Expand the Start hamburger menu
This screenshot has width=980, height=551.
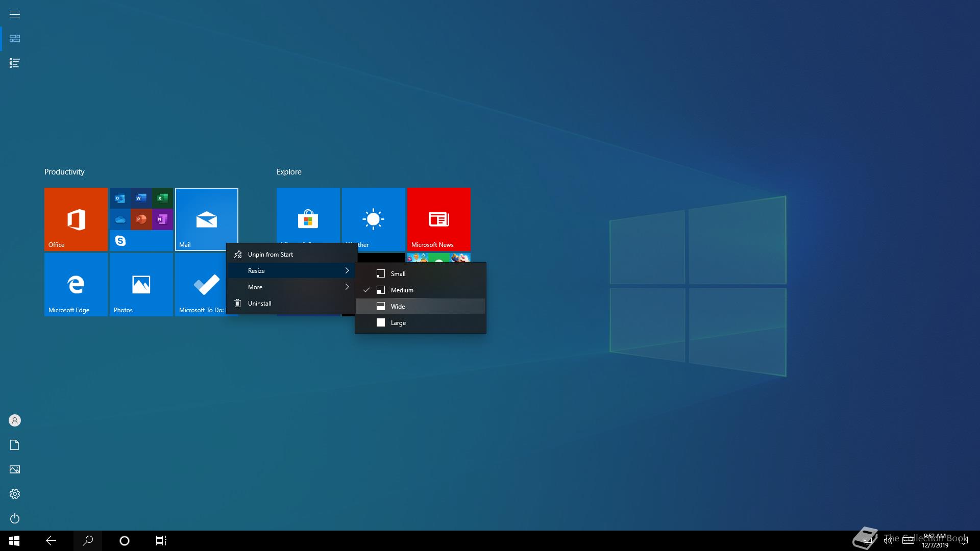click(15, 14)
